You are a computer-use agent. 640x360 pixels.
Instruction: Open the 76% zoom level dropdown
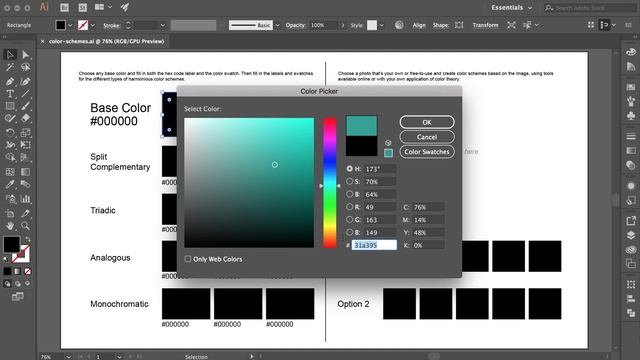[x=68, y=357]
